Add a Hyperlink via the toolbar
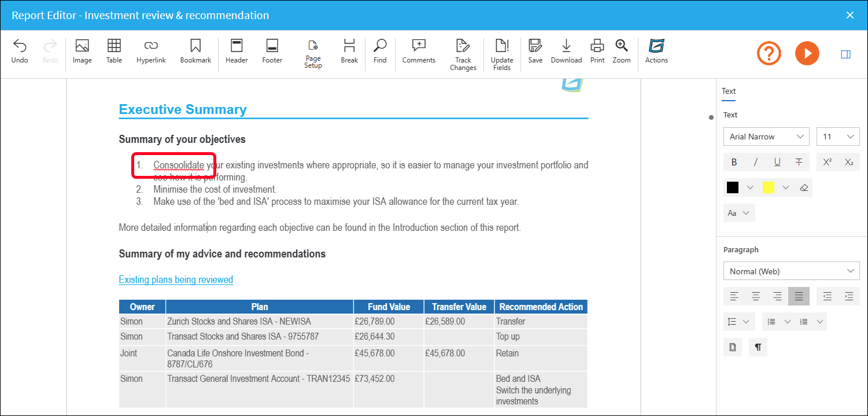This screenshot has height=416, width=868. [x=151, y=51]
